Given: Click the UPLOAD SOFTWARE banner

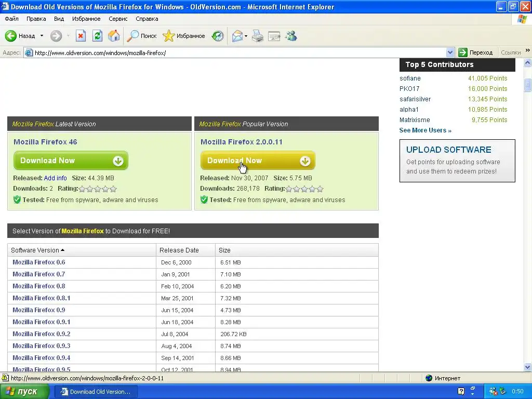Looking at the screenshot, I should (x=457, y=161).
